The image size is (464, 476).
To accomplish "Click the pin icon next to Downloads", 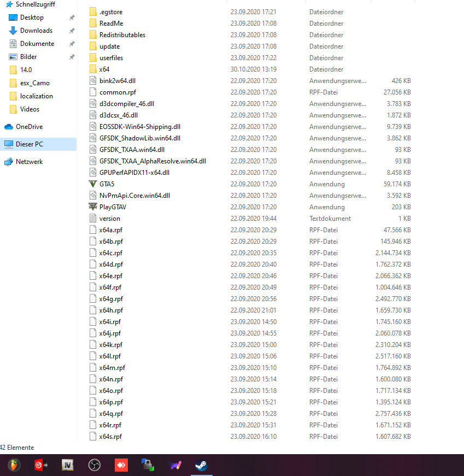I will click(x=72, y=31).
